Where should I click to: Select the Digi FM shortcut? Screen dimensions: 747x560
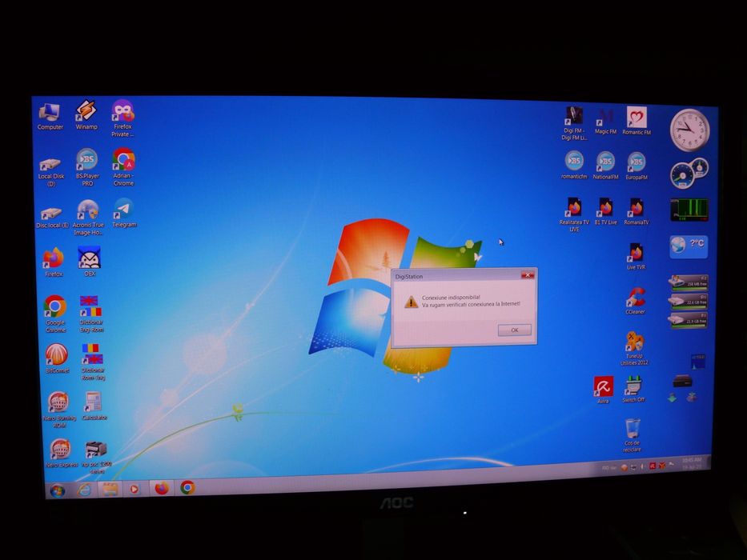coord(574,123)
